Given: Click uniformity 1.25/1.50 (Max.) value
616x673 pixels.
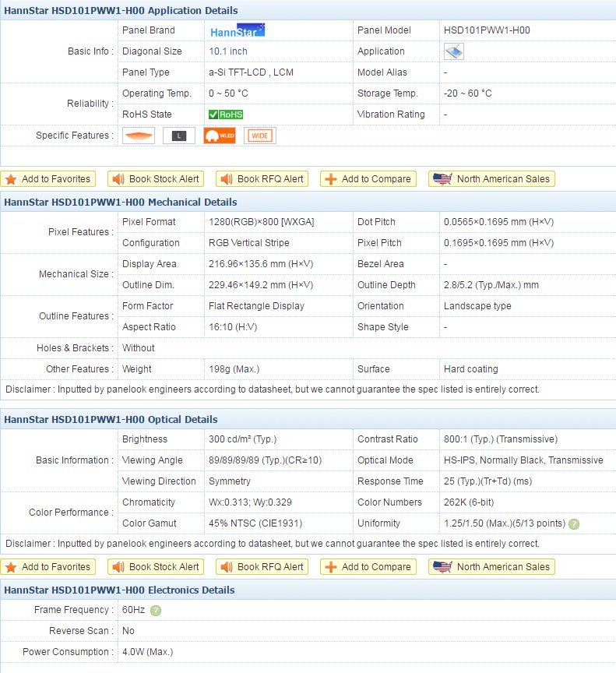Looking at the screenshot, I should (x=505, y=523).
